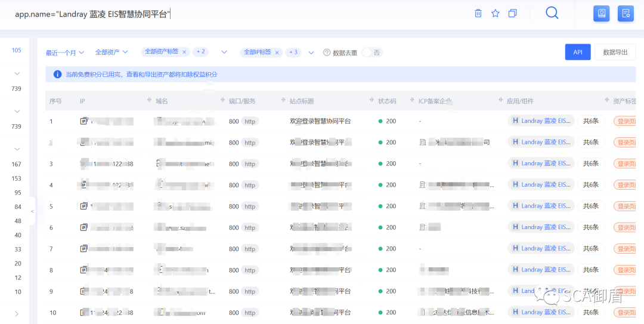Click column handle after 站点标题 header
644x324 pixels.
[x=371, y=100]
